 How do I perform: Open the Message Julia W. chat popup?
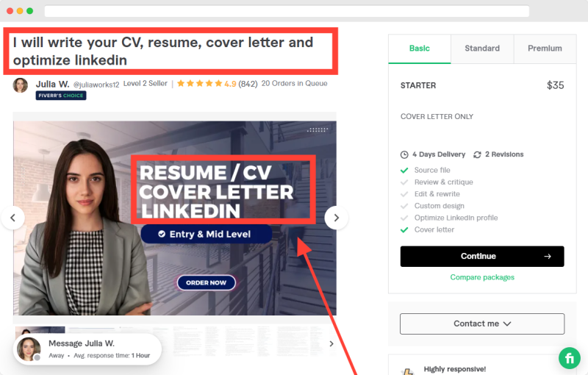tap(87, 349)
